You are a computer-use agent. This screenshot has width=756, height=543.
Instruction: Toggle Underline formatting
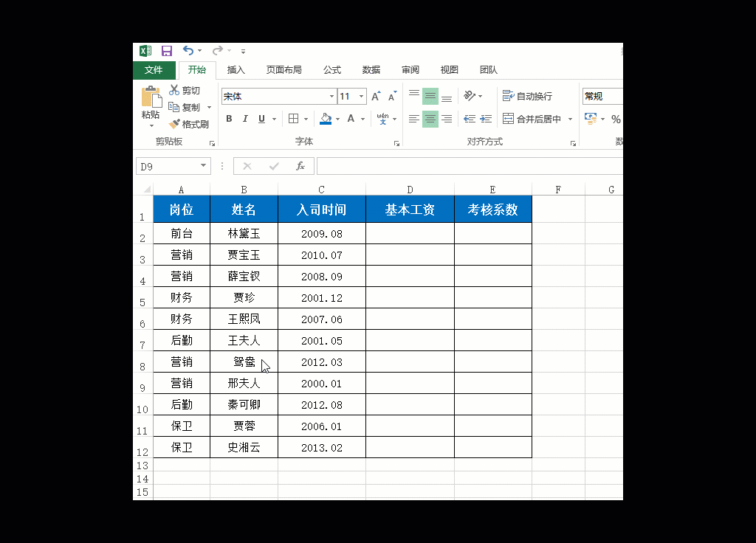262,119
